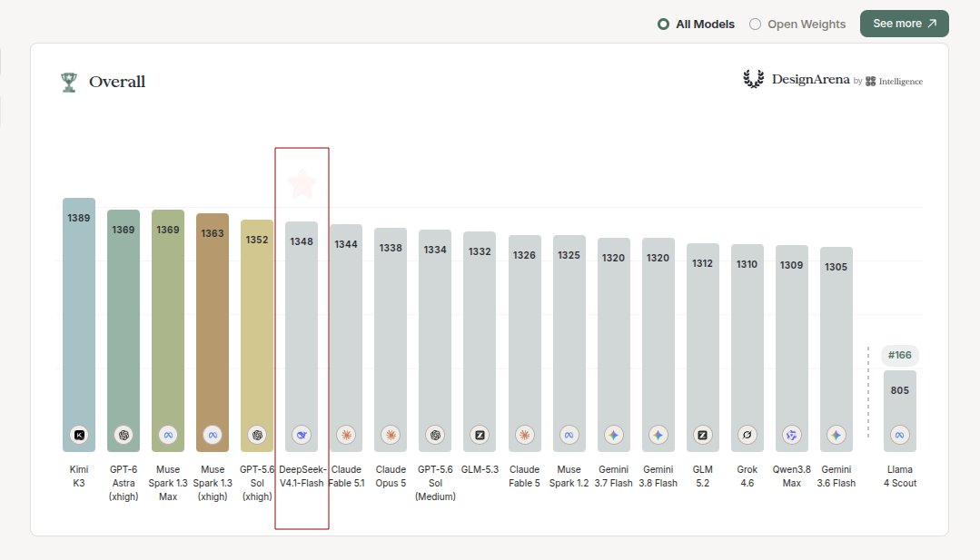Click the Overall trophy icon

(x=69, y=83)
